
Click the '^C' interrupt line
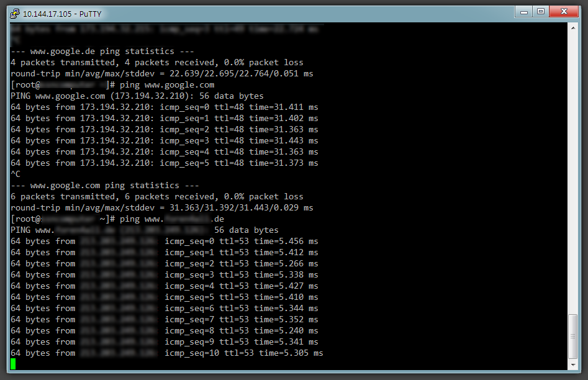pos(16,174)
